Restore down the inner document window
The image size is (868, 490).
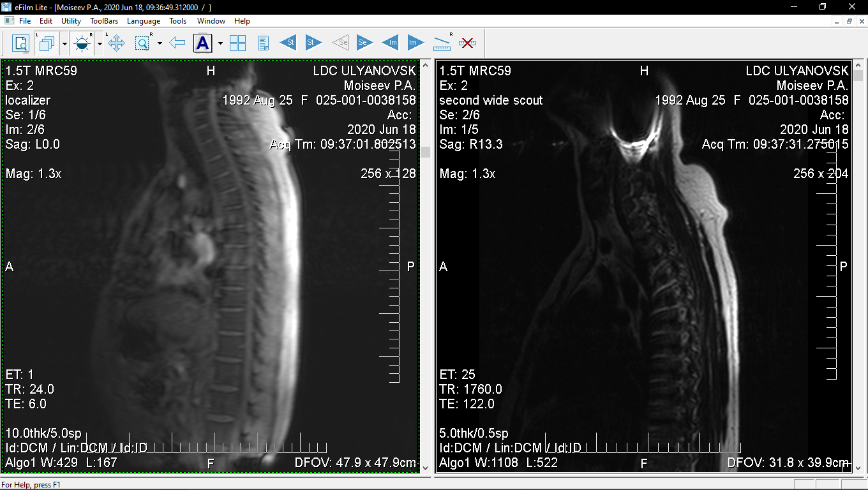click(x=849, y=21)
